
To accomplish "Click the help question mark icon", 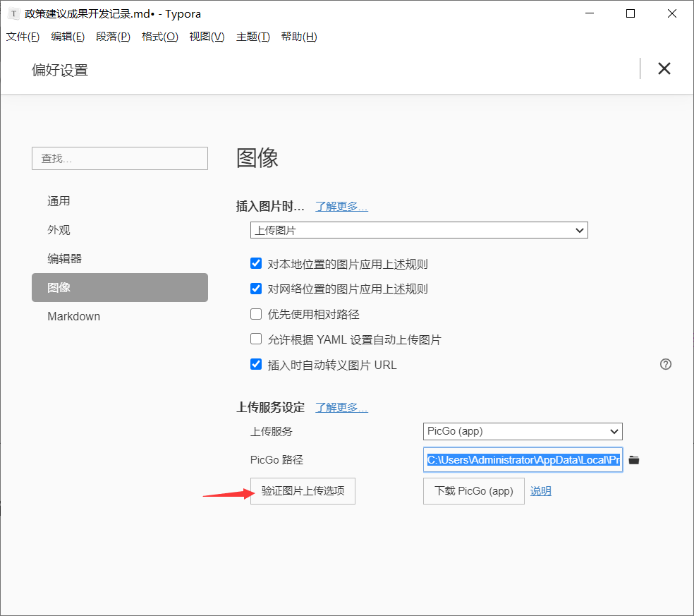I will tap(665, 364).
